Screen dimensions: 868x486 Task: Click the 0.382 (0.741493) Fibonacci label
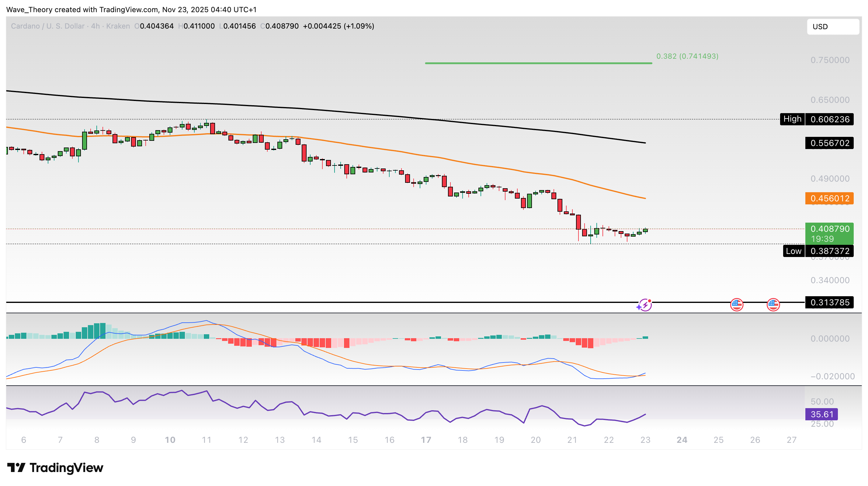tap(687, 56)
